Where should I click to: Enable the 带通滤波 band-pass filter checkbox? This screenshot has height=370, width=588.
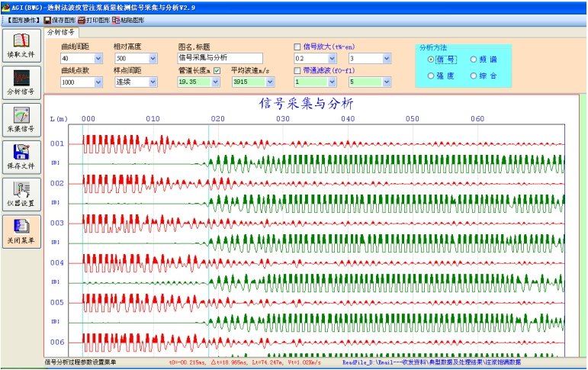pyautogui.click(x=297, y=70)
